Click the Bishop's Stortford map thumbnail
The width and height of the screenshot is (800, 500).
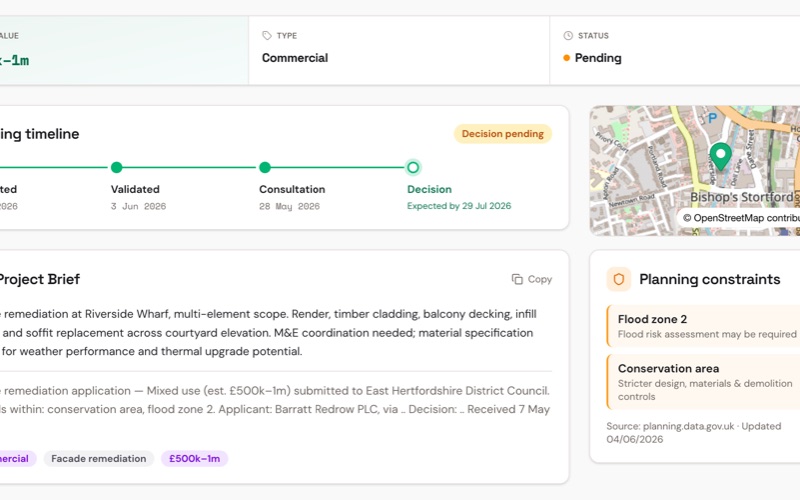(695, 171)
